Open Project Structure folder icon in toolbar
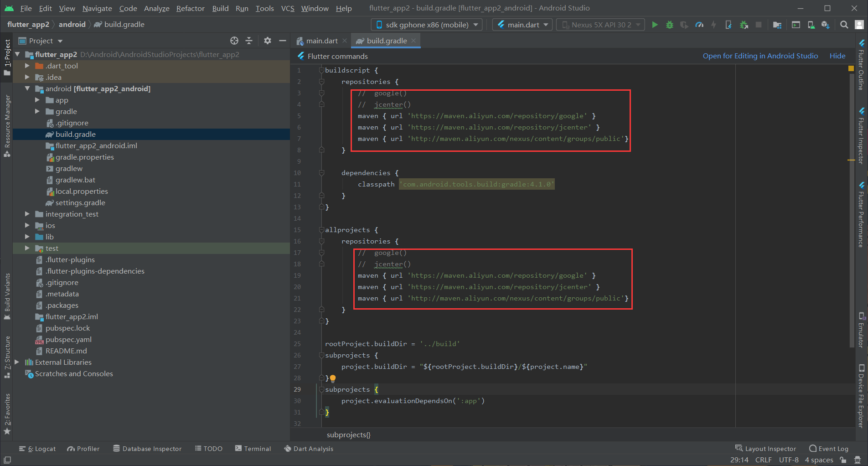Screen dimensions: 868x466 777,25
